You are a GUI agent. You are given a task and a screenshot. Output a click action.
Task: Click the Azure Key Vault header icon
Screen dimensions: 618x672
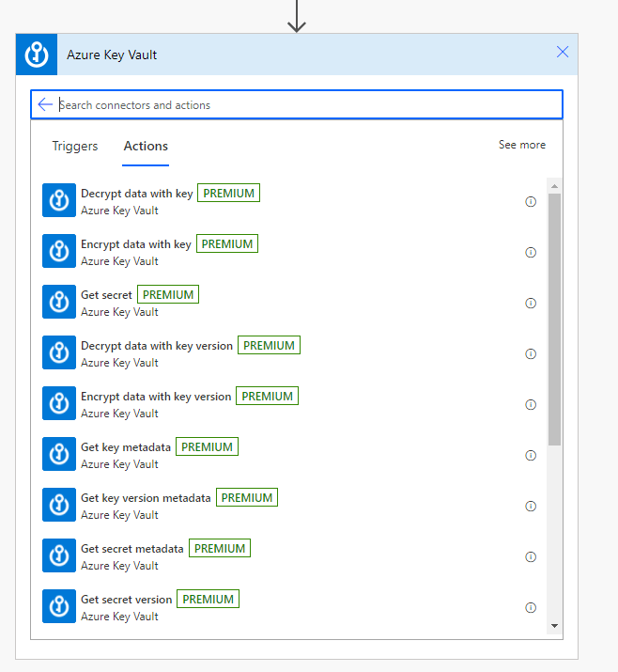37,55
